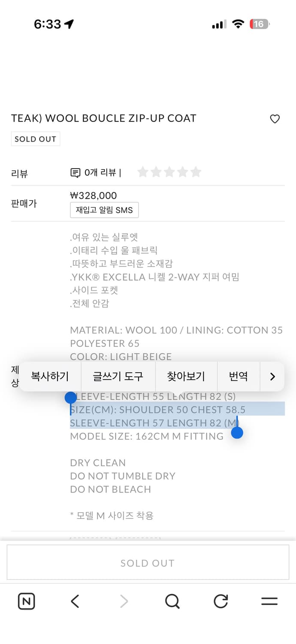
Task: Navigate back with the left arrow icon
Action: coord(75,601)
